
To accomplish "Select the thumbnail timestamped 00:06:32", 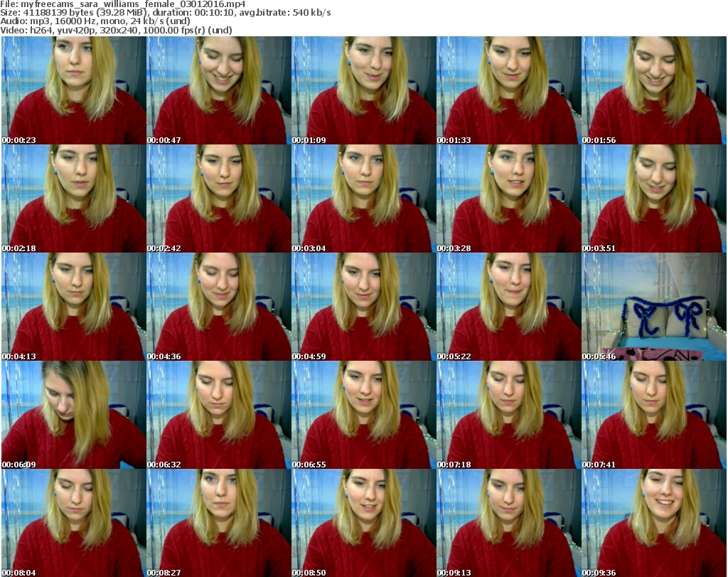I will pyautogui.click(x=219, y=415).
